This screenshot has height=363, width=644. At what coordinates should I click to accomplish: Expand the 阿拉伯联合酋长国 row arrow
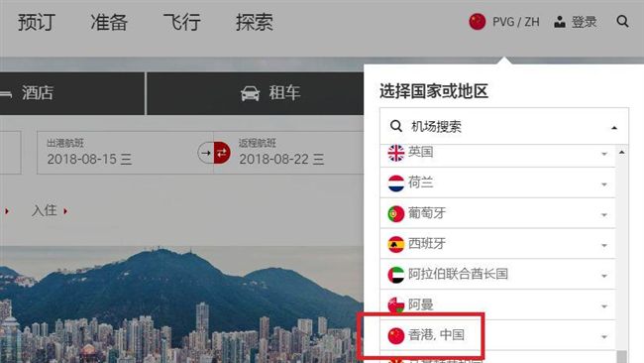[x=604, y=276]
